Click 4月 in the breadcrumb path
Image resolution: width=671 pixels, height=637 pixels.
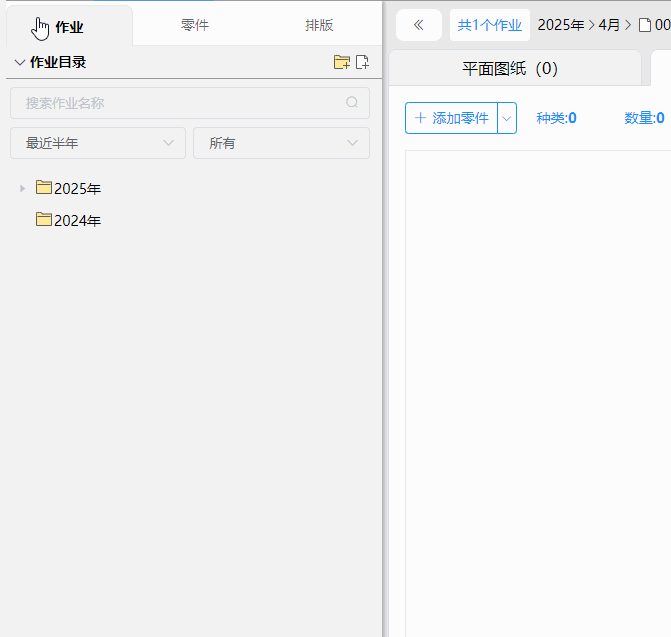[609, 25]
